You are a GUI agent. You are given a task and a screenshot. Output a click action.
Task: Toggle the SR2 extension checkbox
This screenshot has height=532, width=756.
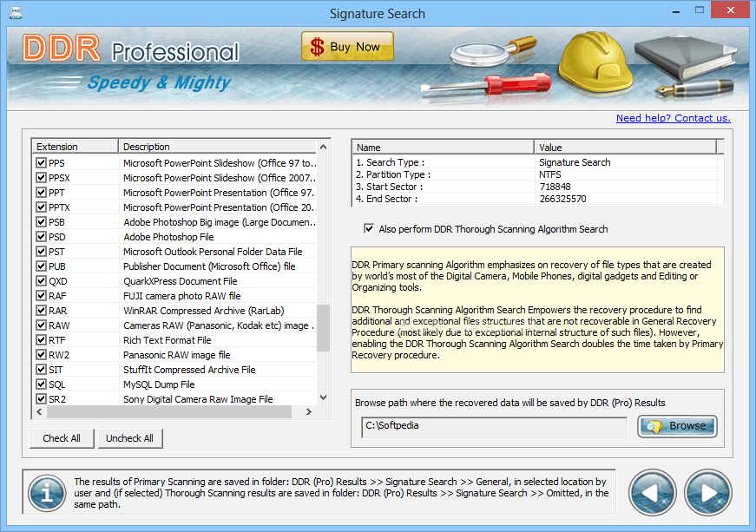(41, 399)
